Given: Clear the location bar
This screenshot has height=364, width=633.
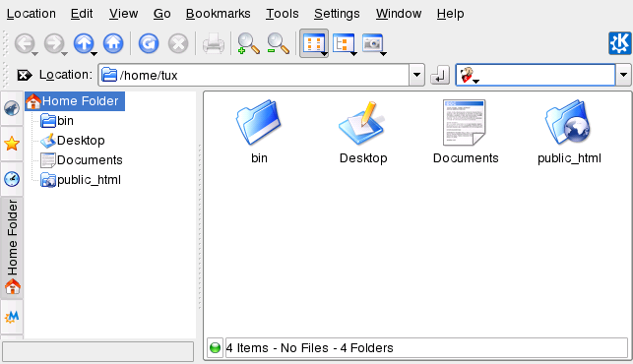Looking at the screenshot, I should tap(25, 75).
